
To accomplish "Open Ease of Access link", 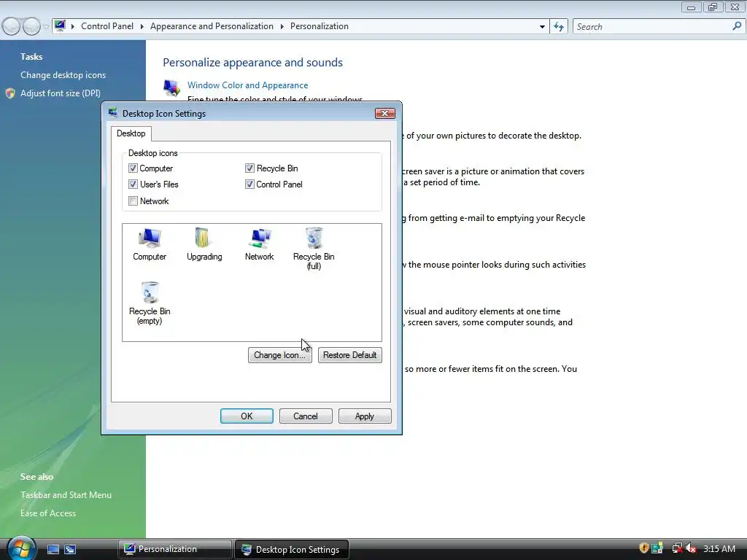I will click(x=48, y=513).
